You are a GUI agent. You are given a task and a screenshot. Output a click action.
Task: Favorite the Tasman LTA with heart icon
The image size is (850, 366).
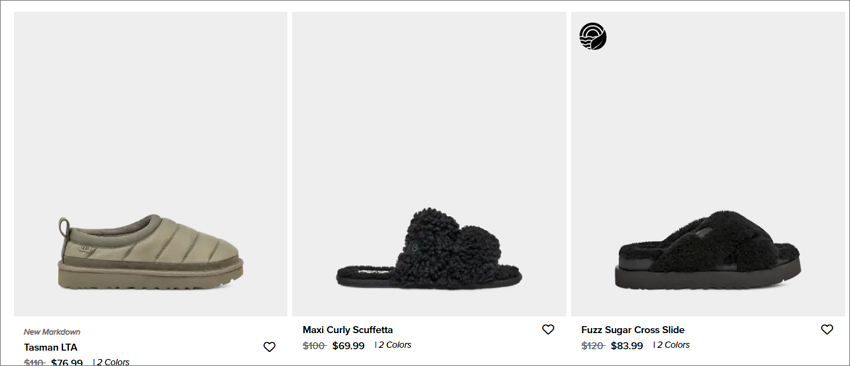tap(269, 347)
